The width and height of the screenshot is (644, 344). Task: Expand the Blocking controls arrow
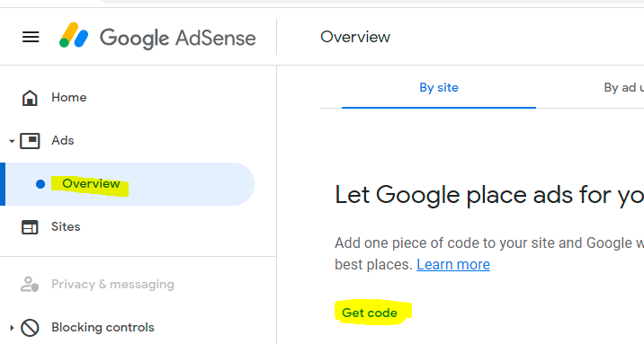[12, 328]
